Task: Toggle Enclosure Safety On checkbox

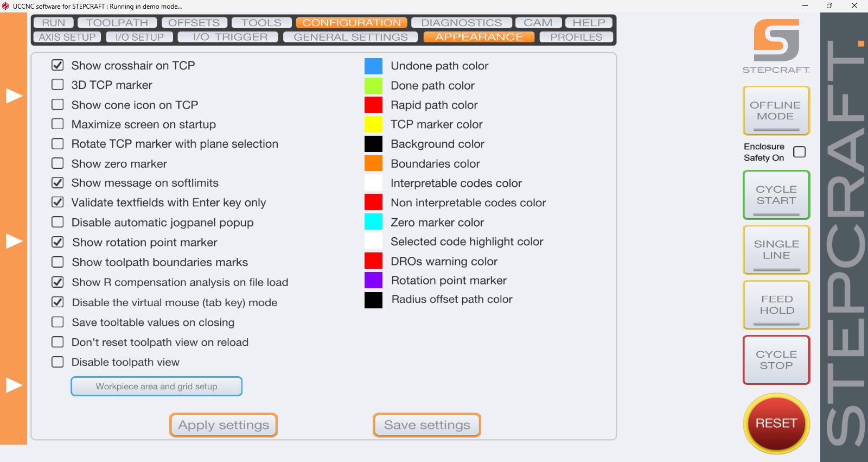Action: click(x=799, y=152)
